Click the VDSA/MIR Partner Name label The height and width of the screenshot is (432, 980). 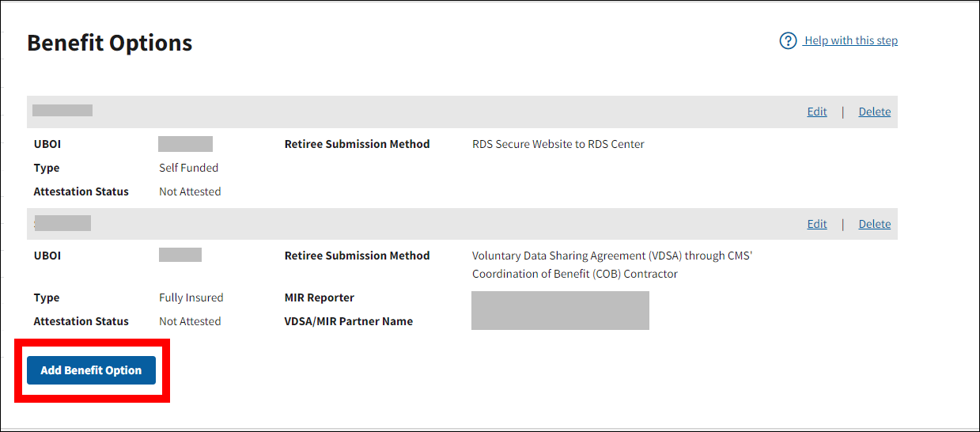click(x=348, y=321)
